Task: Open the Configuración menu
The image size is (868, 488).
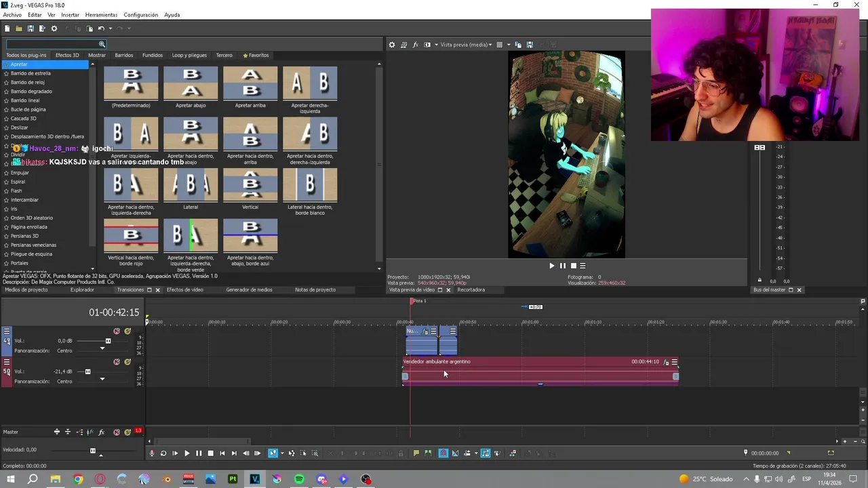Action: (x=141, y=15)
